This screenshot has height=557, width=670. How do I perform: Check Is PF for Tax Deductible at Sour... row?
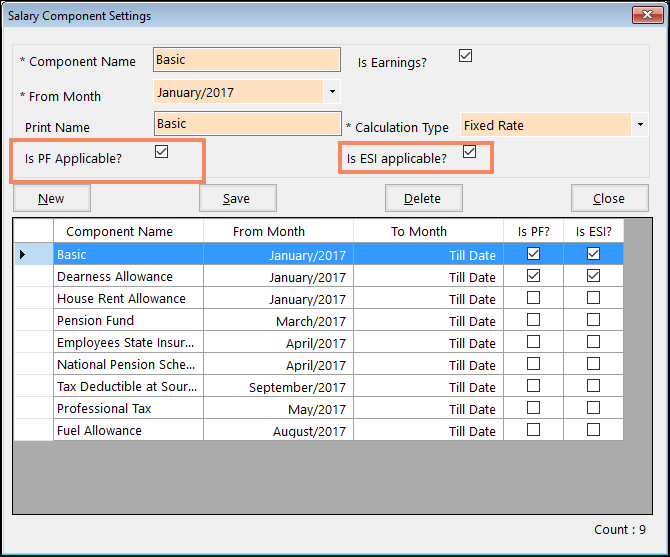point(533,386)
